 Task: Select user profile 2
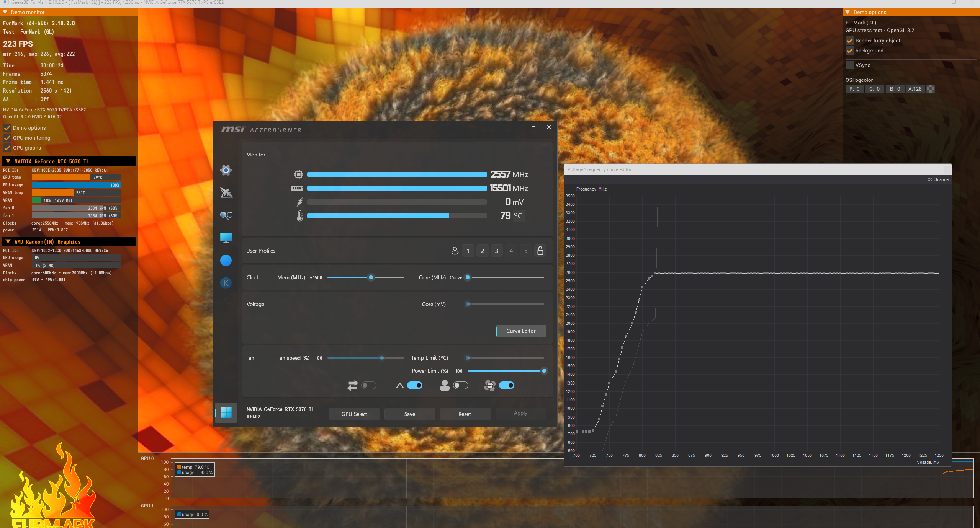click(x=483, y=251)
